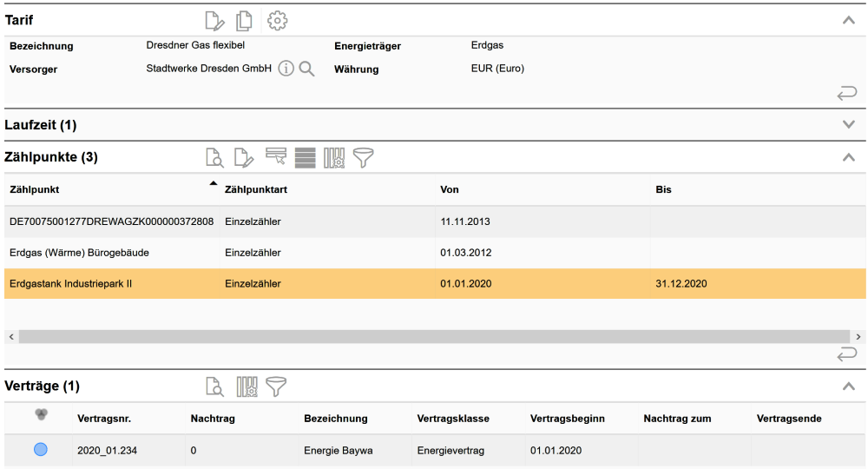Click the Vertragsbeginn column header

567,419
